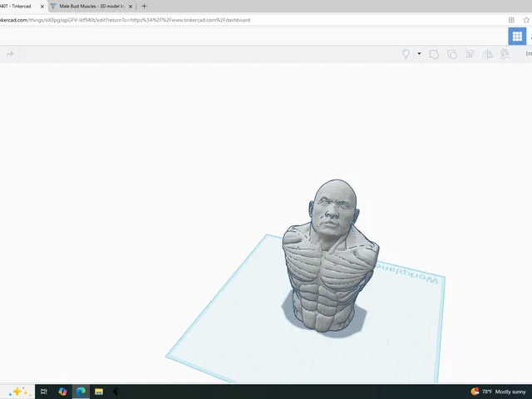Click the black diamond app icon on the taskbar
The image size is (532, 399).
(116, 392)
